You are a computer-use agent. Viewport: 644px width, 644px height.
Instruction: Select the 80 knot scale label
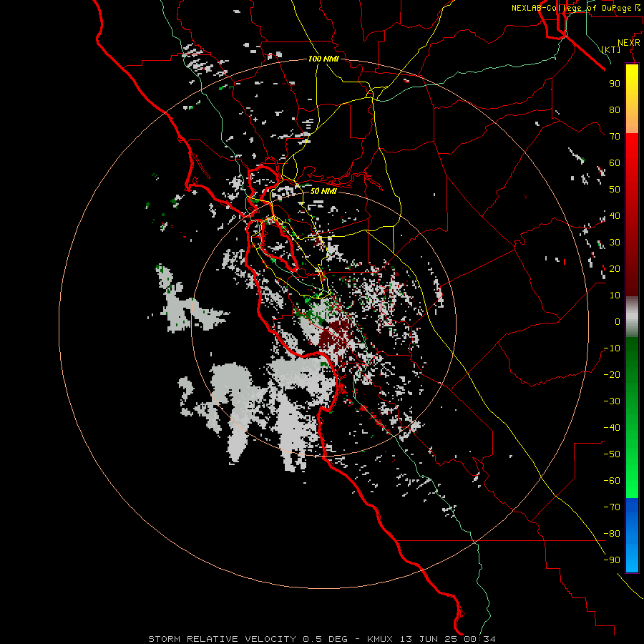coord(615,109)
